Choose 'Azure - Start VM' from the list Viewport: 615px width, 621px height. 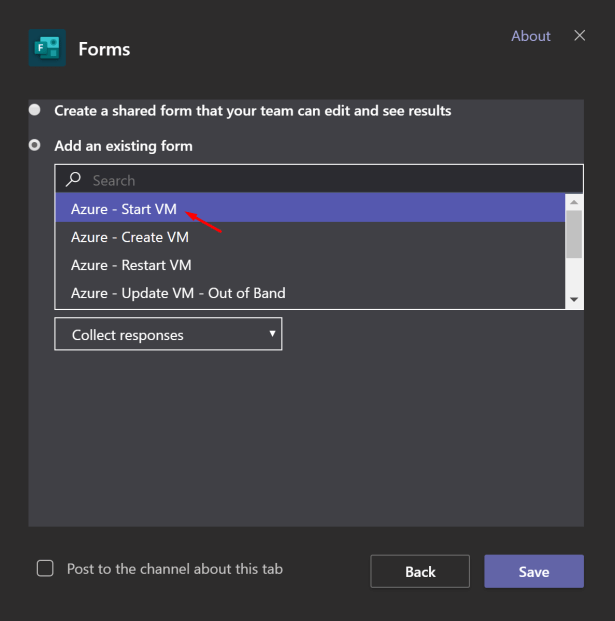(x=310, y=208)
